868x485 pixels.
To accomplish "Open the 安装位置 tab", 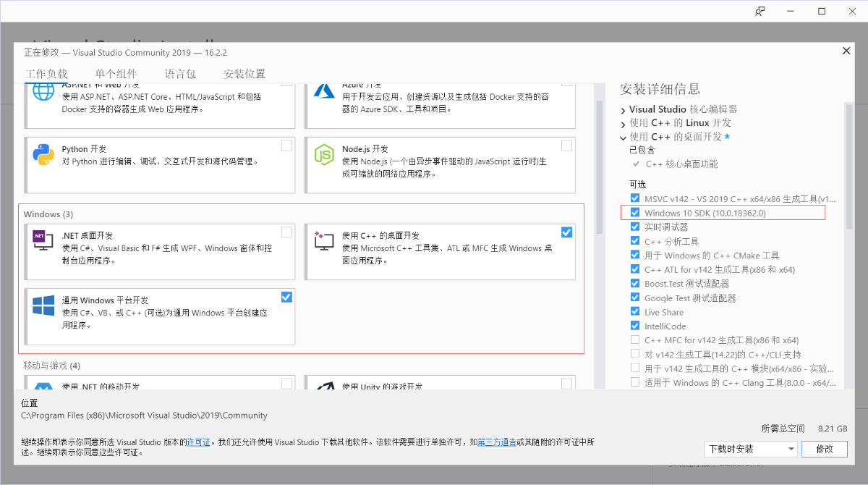I will tap(244, 74).
